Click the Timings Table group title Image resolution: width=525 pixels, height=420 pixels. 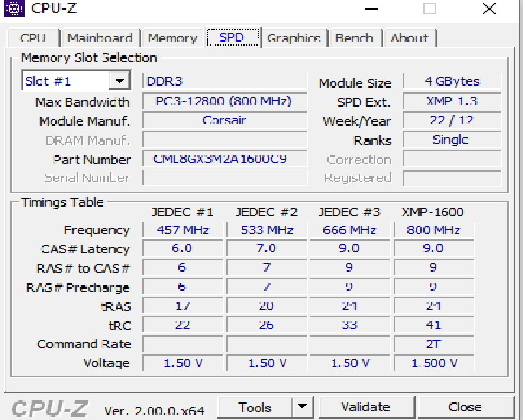[x=62, y=202]
